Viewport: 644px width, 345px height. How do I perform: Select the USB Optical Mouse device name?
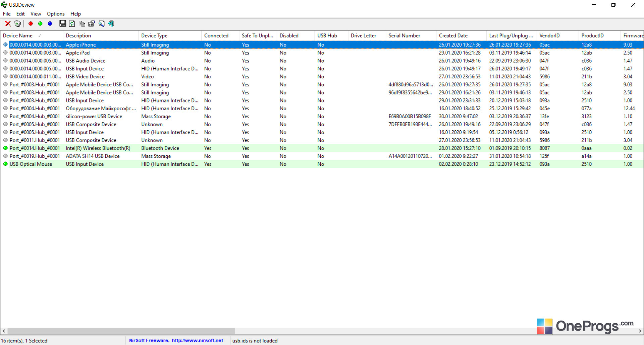31,164
